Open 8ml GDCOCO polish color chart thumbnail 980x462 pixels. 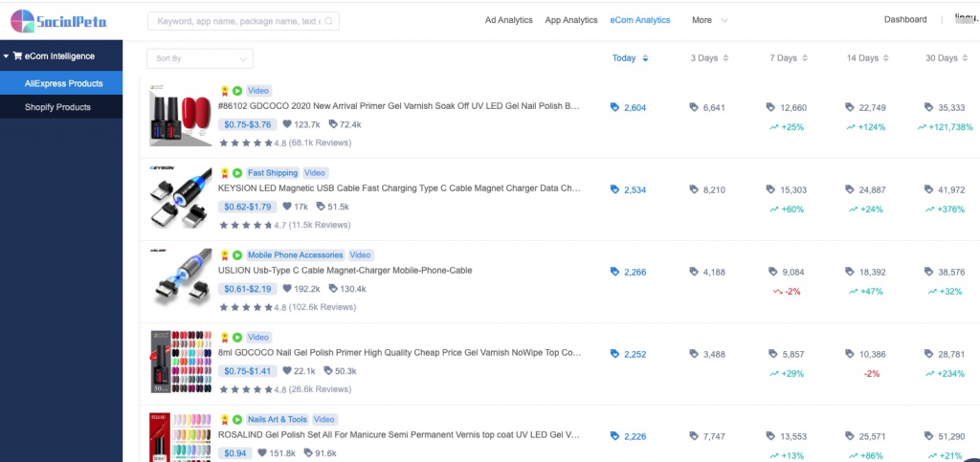[x=180, y=363]
